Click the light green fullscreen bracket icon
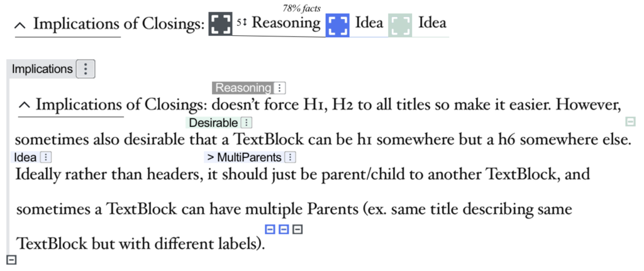 [x=400, y=25]
